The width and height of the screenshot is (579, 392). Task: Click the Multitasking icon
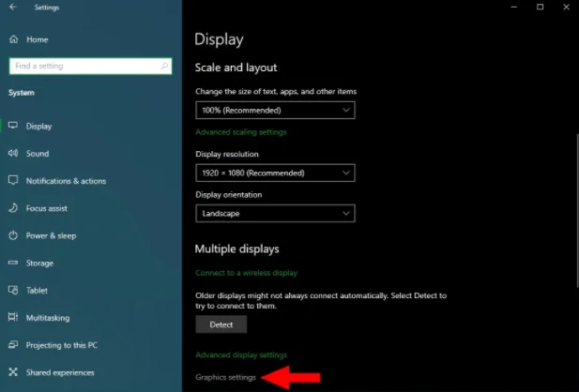point(13,318)
